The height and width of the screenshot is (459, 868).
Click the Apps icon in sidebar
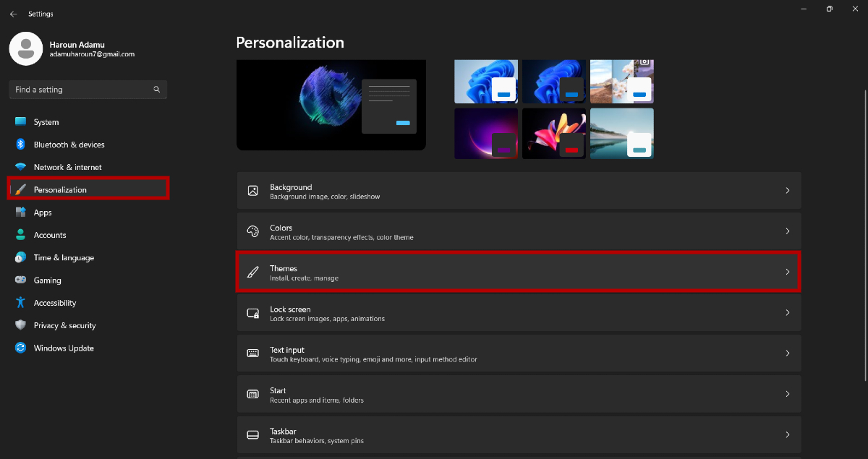(20, 213)
